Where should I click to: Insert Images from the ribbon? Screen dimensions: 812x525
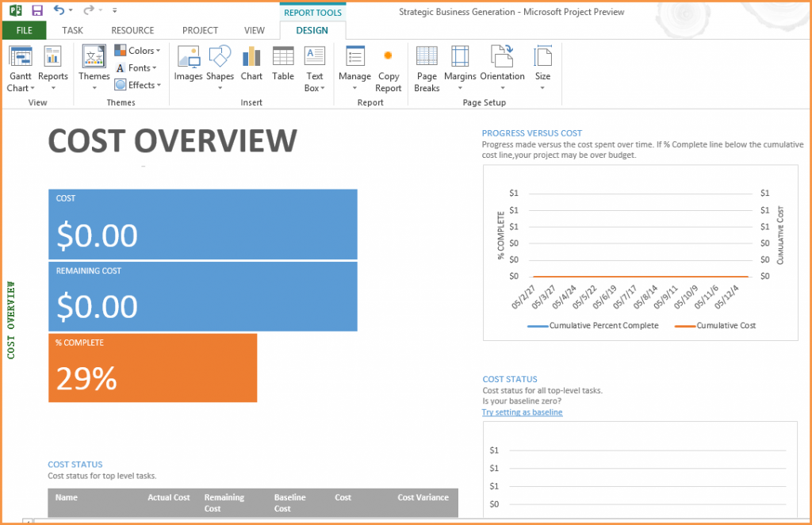click(189, 56)
